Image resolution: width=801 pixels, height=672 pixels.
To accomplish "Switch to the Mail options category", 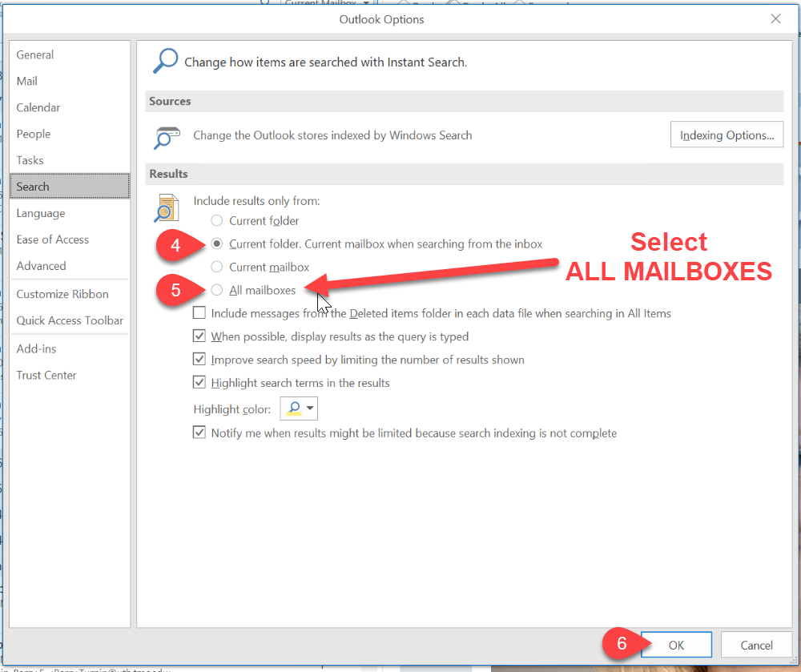I will coord(27,81).
